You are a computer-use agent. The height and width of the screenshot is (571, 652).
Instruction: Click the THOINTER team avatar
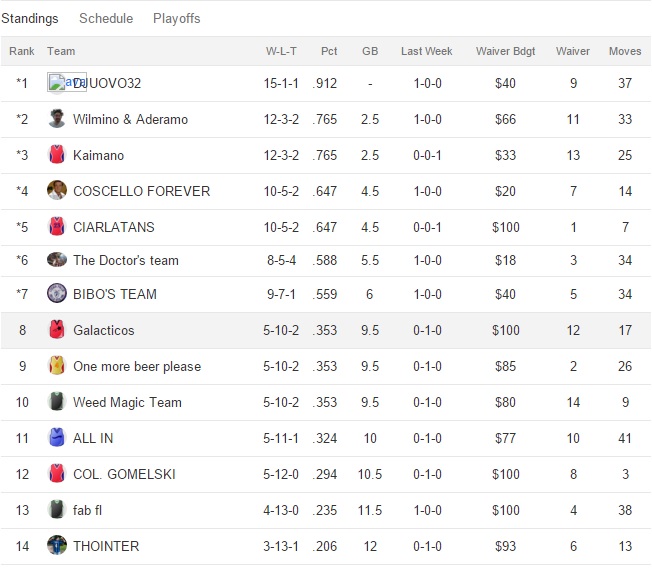click(56, 546)
